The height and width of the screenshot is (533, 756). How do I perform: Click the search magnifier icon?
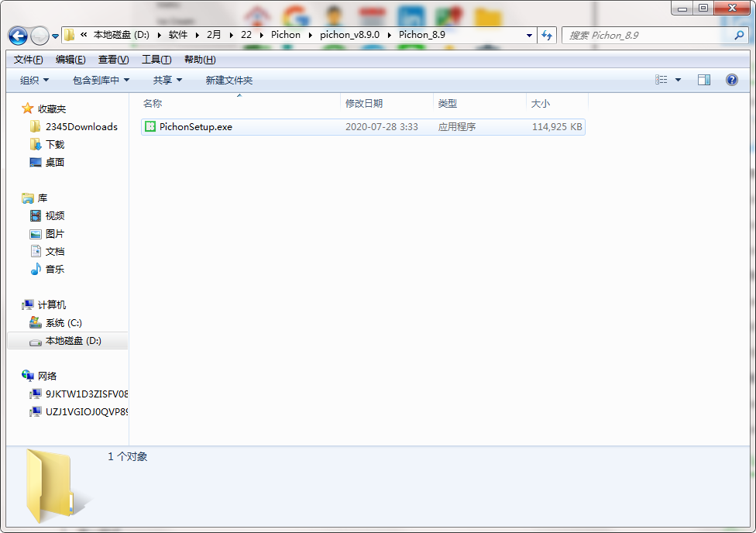click(739, 35)
